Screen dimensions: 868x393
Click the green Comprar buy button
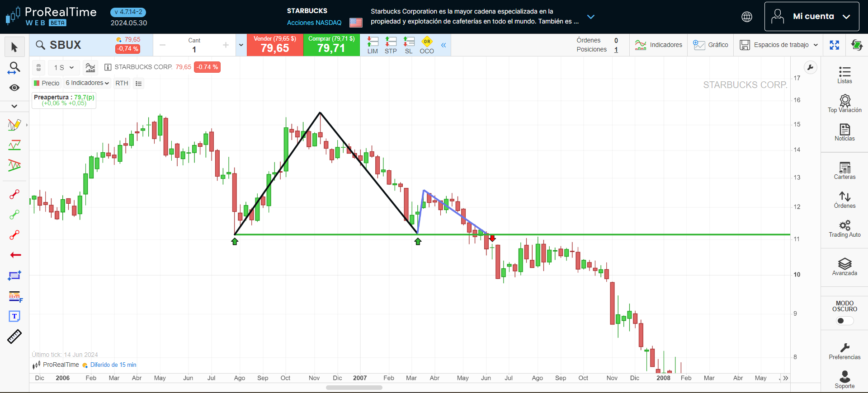331,45
